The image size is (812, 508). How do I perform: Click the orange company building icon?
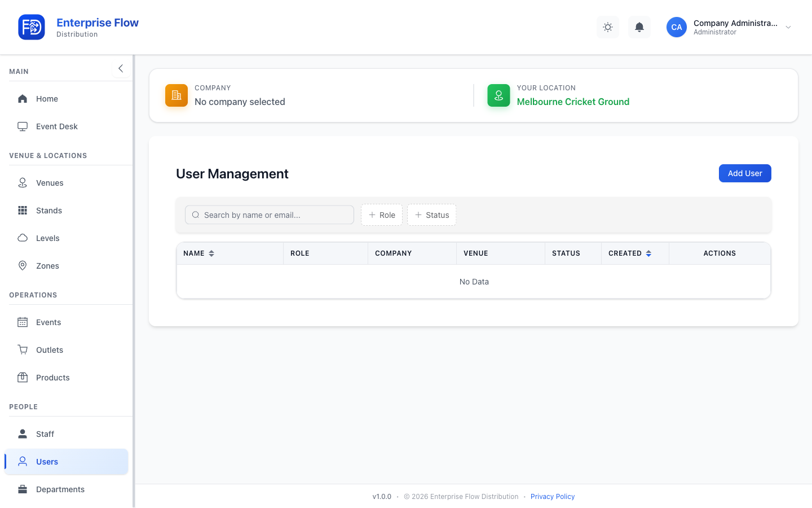[176, 95]
